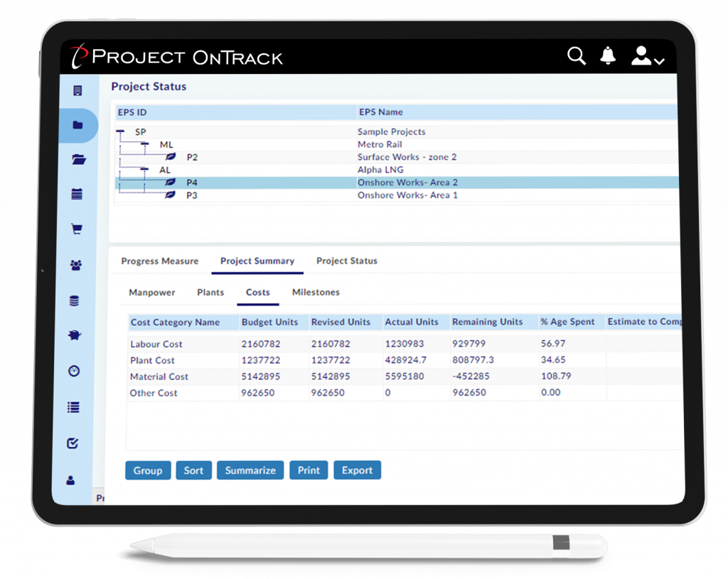Click the Metro Rail name cell
This screenshot has height=579, width=728.
pyautogui.click(x=380, y=144)
